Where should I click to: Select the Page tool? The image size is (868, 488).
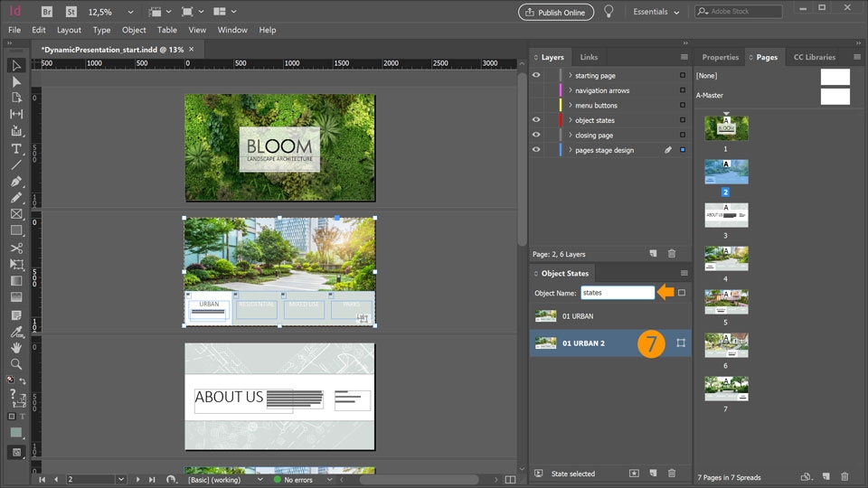point(16,98)
